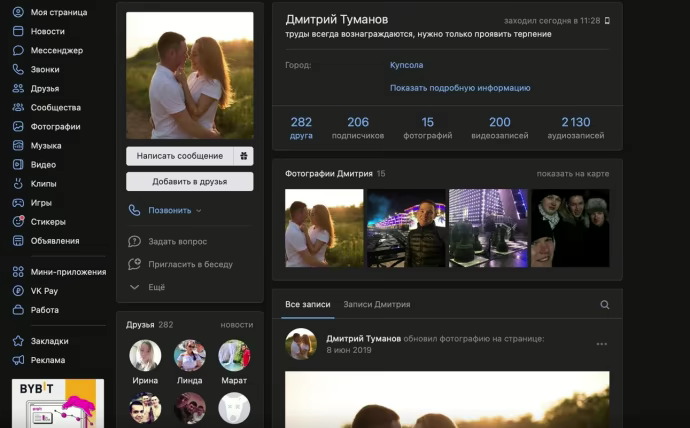This screenshot has height=428, width=690.
Task: Open Закладки in the sidebar
Action: pyautogui.click(x=48, y=341)
